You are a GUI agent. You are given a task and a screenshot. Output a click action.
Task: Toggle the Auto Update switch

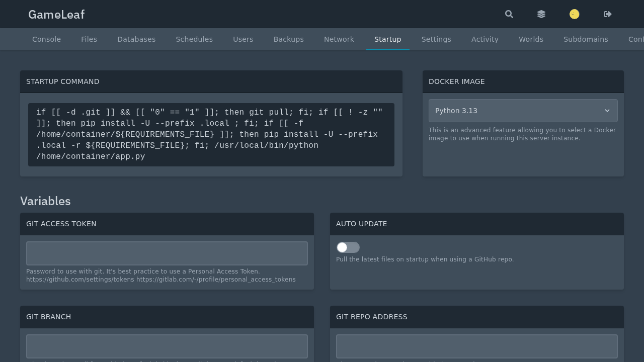348,247
